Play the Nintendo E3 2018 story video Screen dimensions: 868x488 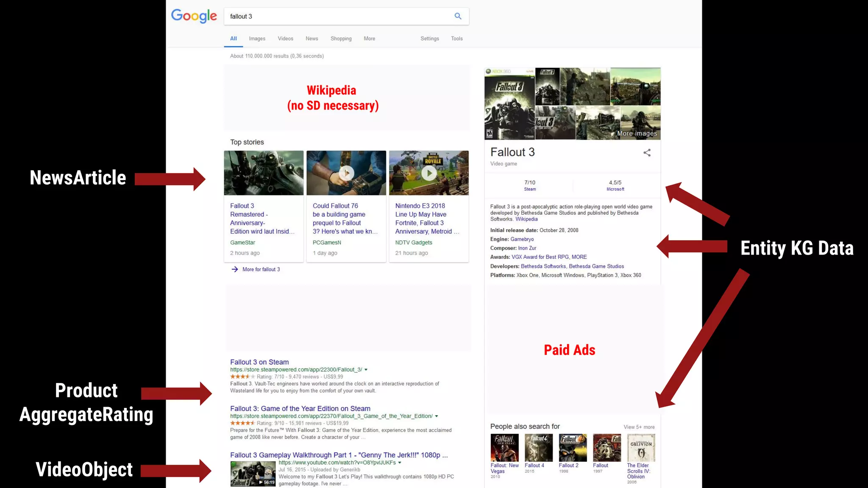(429, 173)
